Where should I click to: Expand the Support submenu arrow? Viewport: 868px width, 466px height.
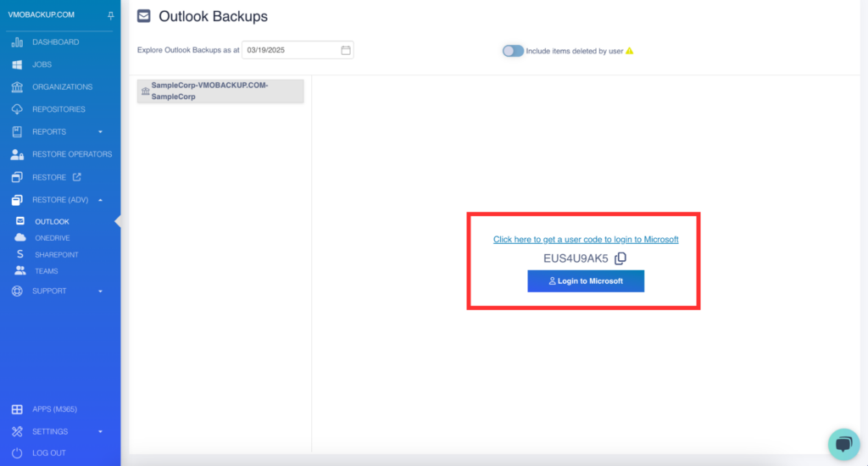click(x=100, y=291)
